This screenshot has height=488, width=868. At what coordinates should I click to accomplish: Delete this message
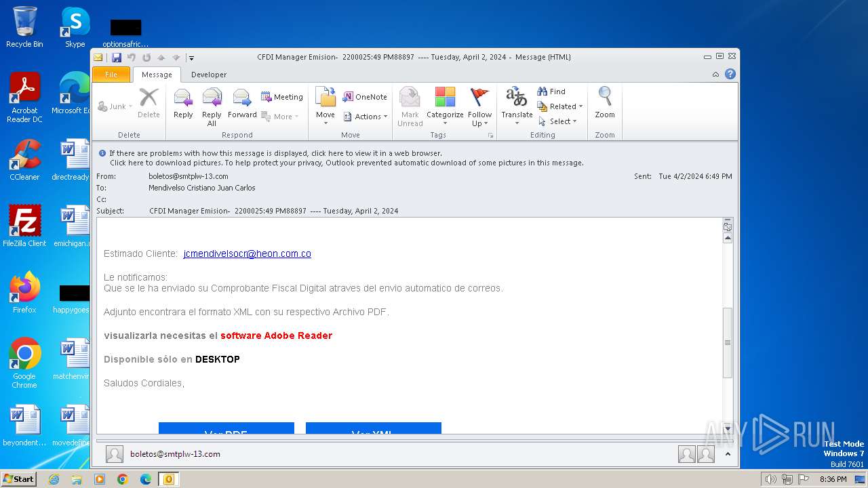[149, 104]
